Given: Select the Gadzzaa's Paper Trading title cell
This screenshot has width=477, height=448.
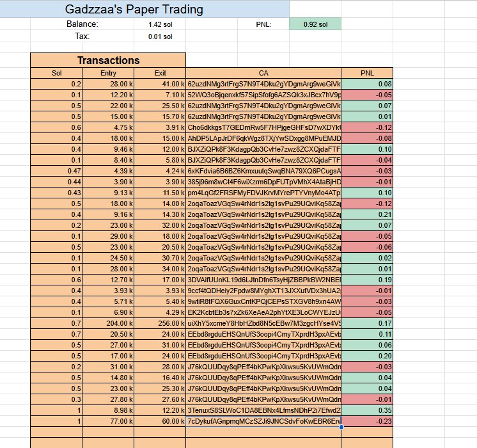Looking at the screenshot, I should [x=145, y=9].
